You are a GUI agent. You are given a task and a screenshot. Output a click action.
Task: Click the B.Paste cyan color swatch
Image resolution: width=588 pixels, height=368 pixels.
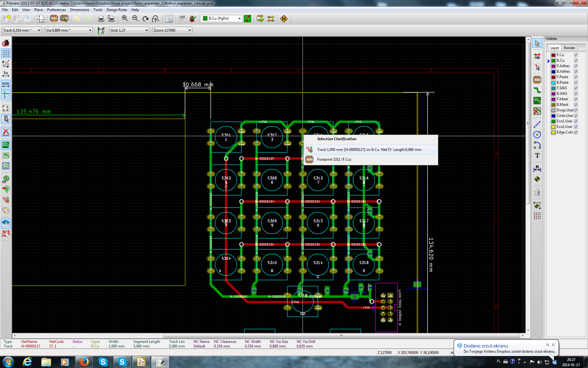553,83
